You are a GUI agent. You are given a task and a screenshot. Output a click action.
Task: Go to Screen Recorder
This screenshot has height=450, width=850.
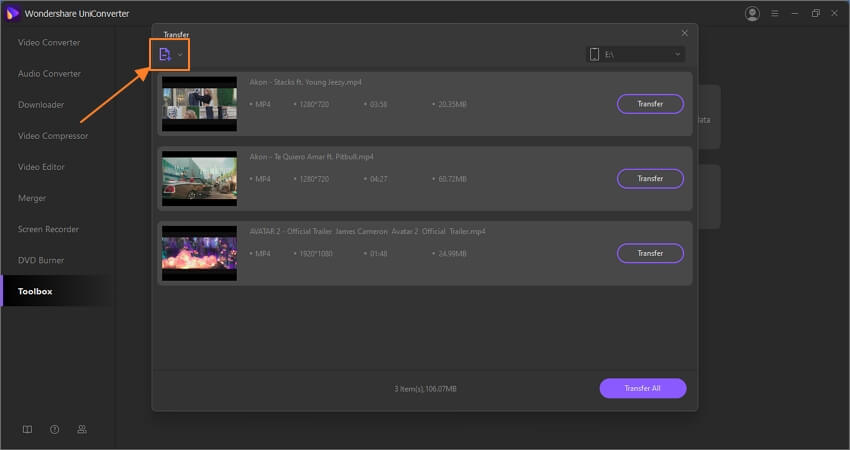(48, 229)
